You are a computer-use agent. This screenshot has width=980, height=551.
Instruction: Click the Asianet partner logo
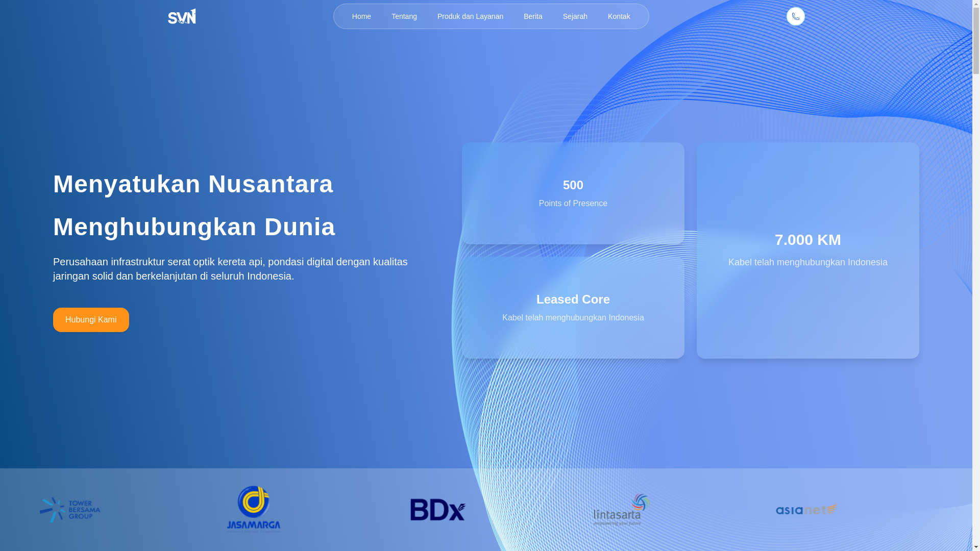click(x=805, y=510)
